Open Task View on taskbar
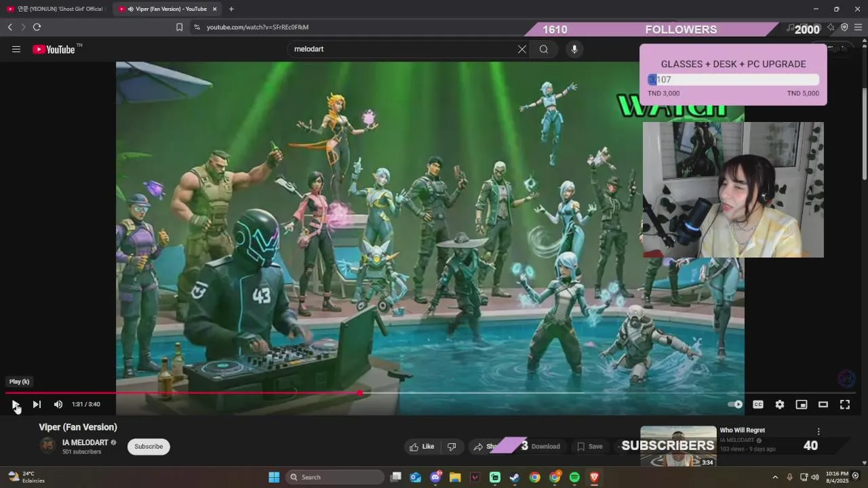 396,477
